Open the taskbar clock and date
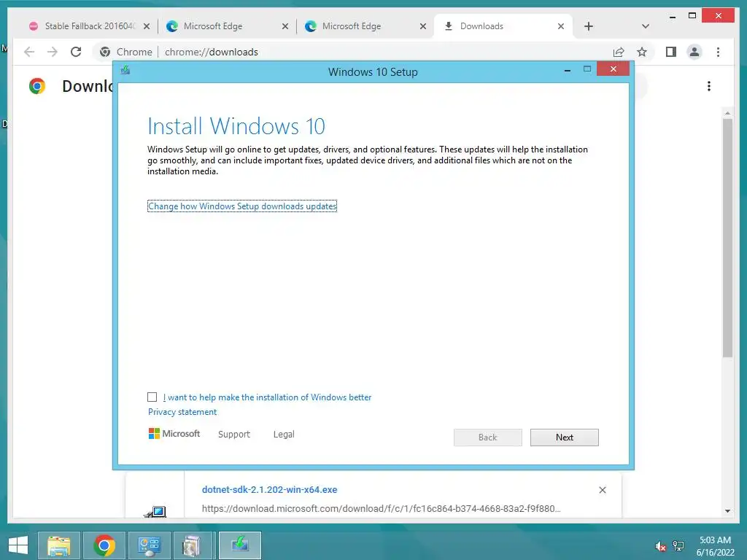 coord(715,546)
